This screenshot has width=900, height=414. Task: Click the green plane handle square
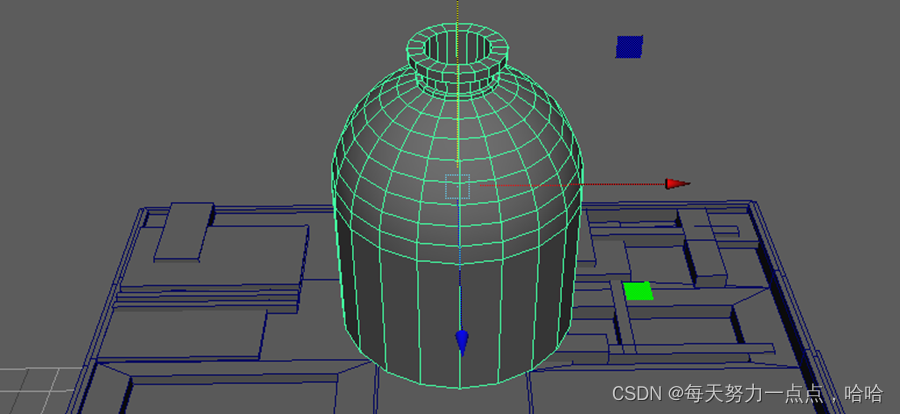coord(638,291)
